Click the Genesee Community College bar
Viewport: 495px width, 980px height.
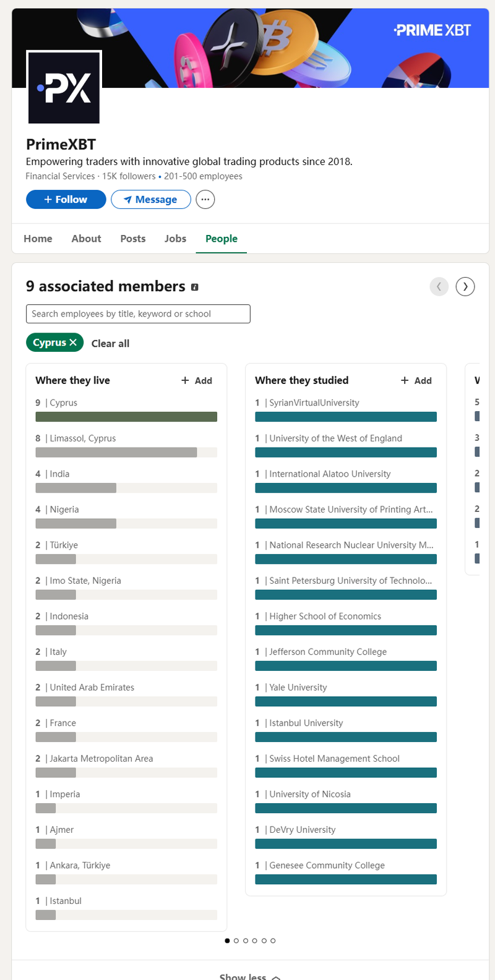[x=346, y=879]
